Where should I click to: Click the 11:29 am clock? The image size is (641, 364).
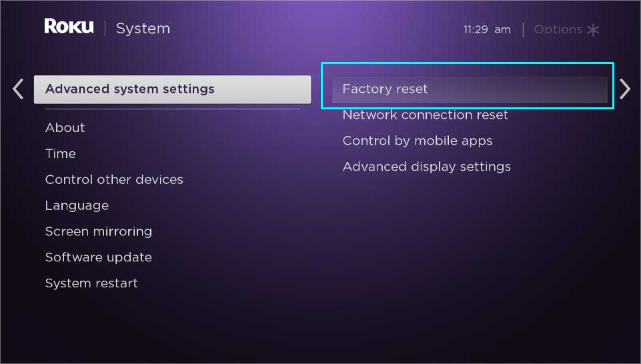point(487,30)
